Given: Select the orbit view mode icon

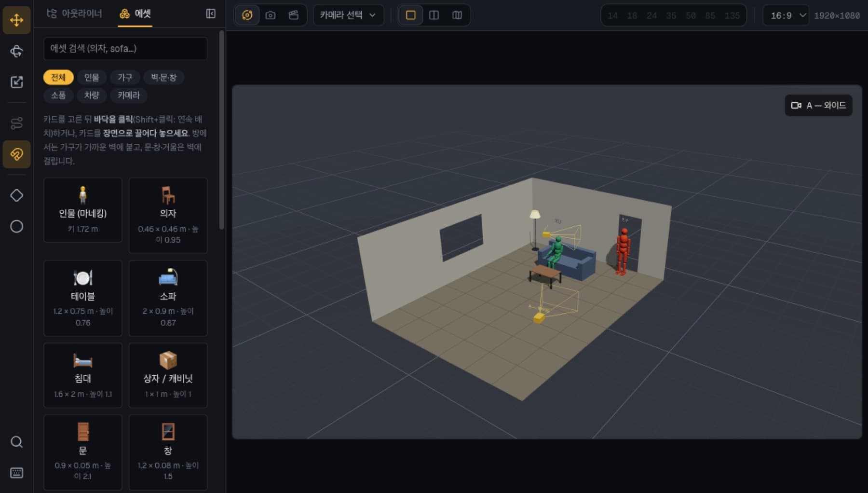Looking at the screenshot, I should (x=247, y=15).
